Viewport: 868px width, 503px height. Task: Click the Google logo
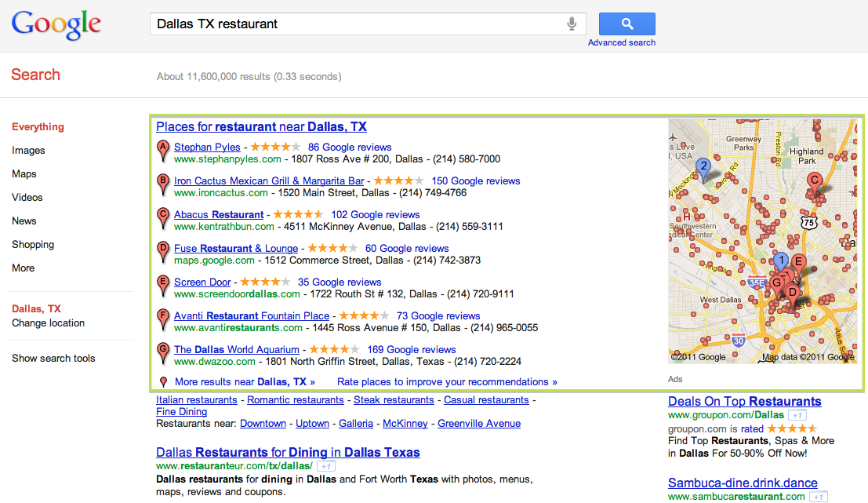pyautogui.click(x=56, y=25)
